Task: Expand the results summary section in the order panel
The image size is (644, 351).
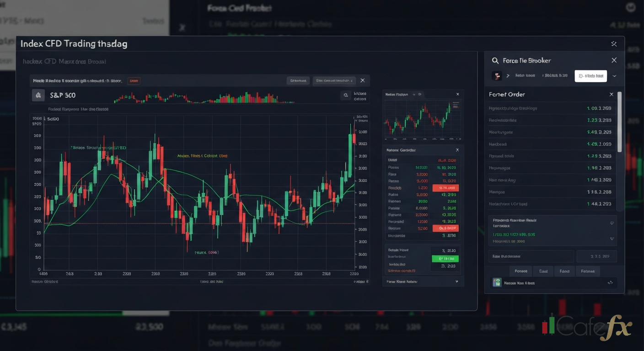Action: (612, 223)
